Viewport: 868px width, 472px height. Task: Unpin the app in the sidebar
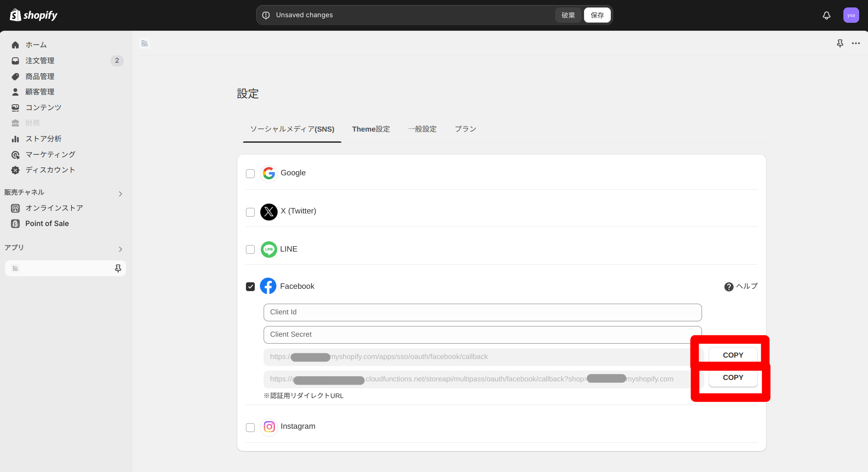click(x=118, y=268)
